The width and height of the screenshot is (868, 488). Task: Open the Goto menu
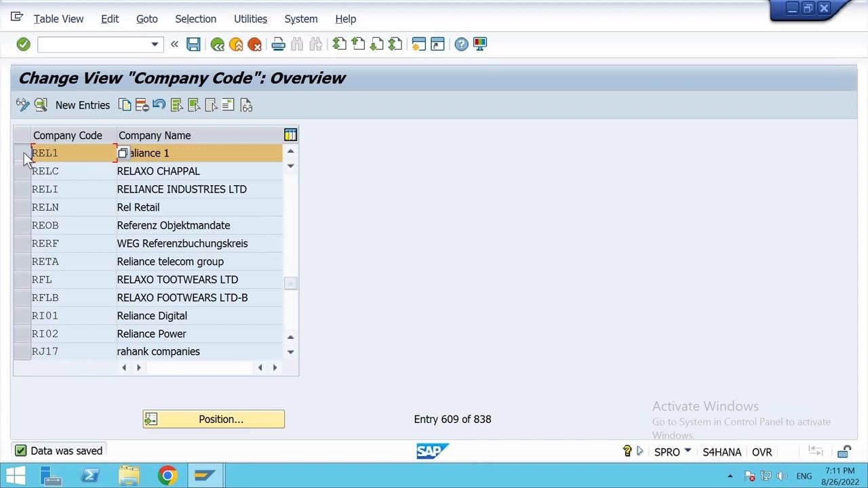pos(146,19)
